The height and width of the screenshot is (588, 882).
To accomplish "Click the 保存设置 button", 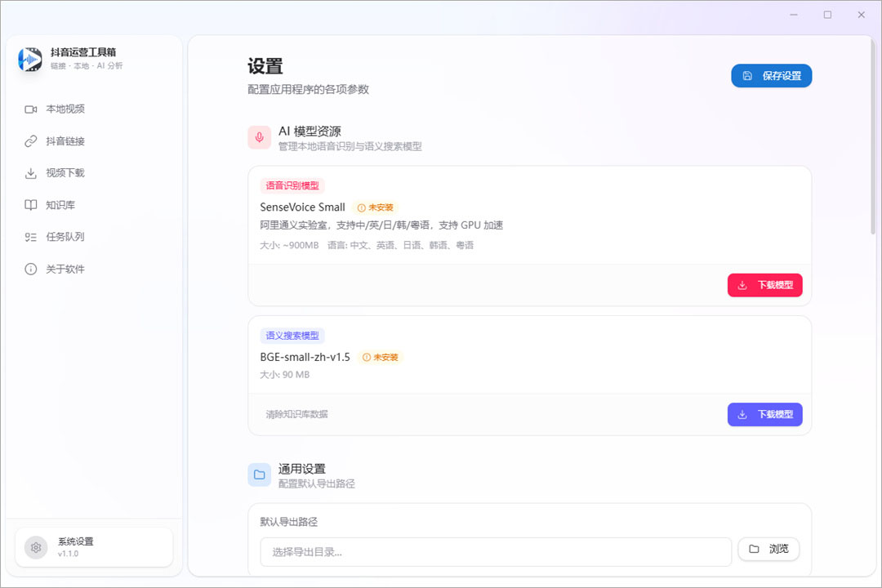I will click(772, 75).
